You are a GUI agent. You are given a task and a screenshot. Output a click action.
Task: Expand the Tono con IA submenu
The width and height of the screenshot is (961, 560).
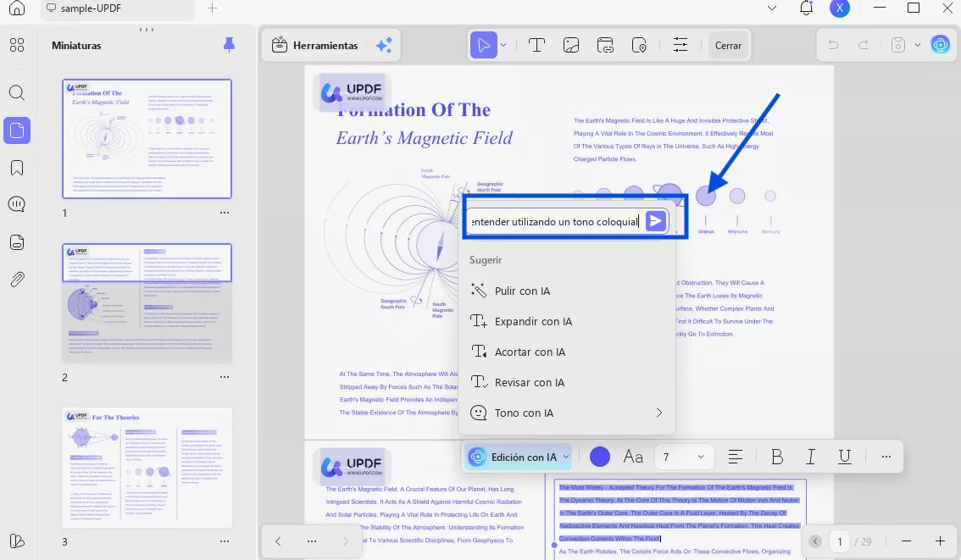pos(658,413)
